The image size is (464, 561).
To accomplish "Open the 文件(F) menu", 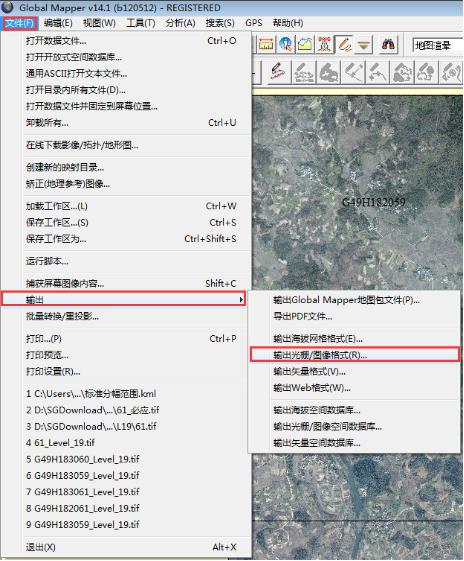I will (x=20, y=23).
